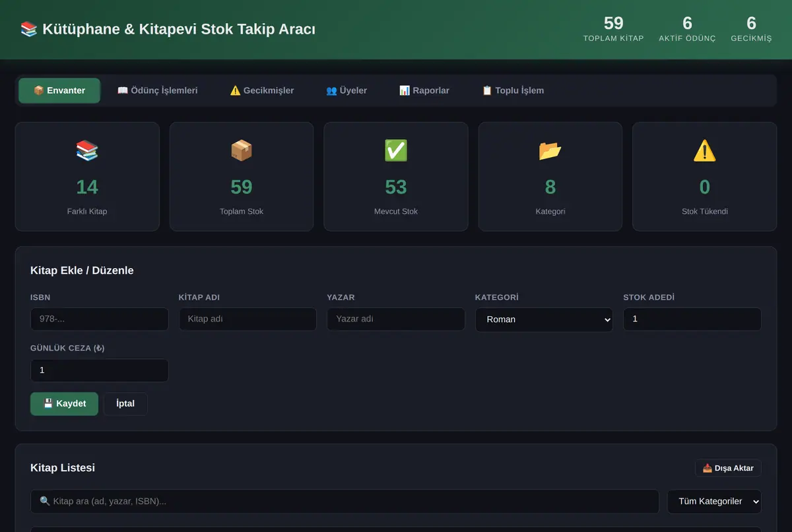Expand the Tüm Kategoriler filter dropdown
The width and height of the screenshot is (792, 532).
[x=714, y=502]
